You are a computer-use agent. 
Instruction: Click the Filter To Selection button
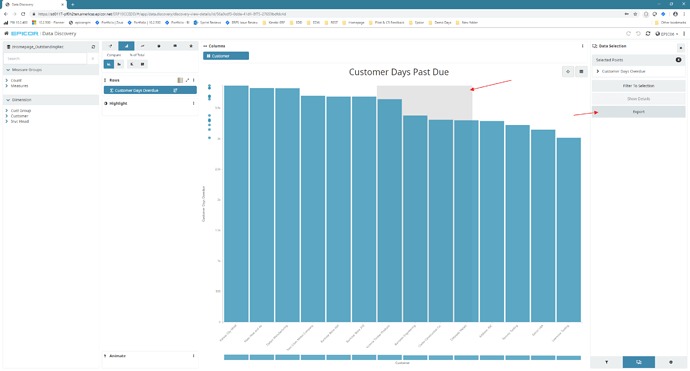pos(639,86)
